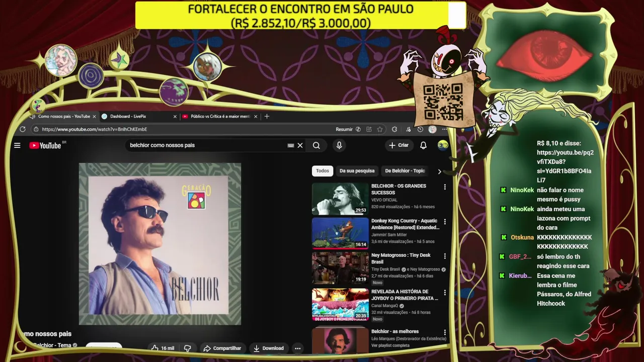This screenshot has width=644, height=362.
Task: Start voice search with the microphone
Action: (339, 145)
